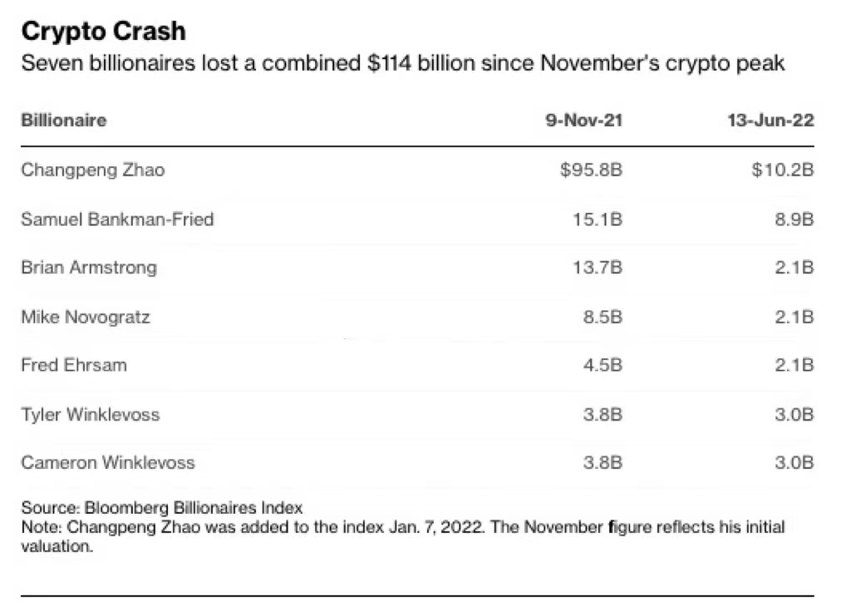Click the $10.2B value in Zhao's row
This screenshot has height=616, width=851.
point(780,170)
